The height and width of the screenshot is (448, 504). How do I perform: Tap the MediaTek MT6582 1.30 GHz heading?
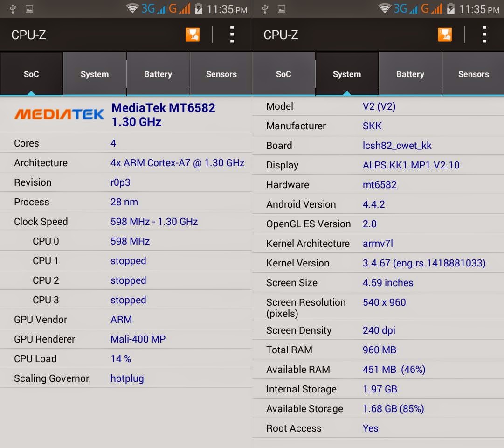(x=163, y=115)
